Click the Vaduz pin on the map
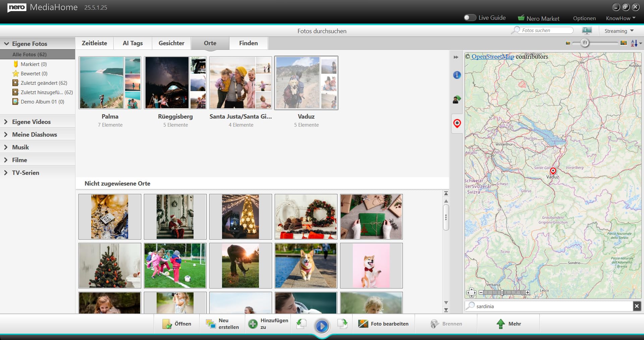This screenshot has height=340, width=644. point(553,171)
